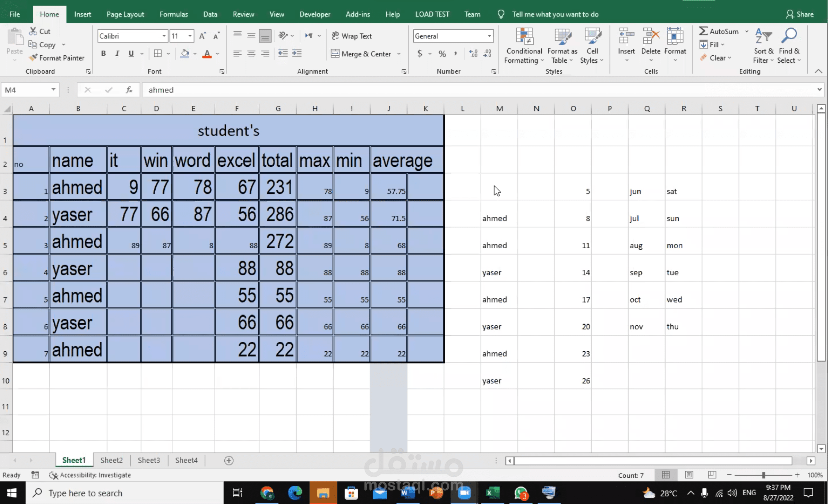828x504 pixels.
Task: Open the Fill dropdown
Action: [x=712, y=44]
